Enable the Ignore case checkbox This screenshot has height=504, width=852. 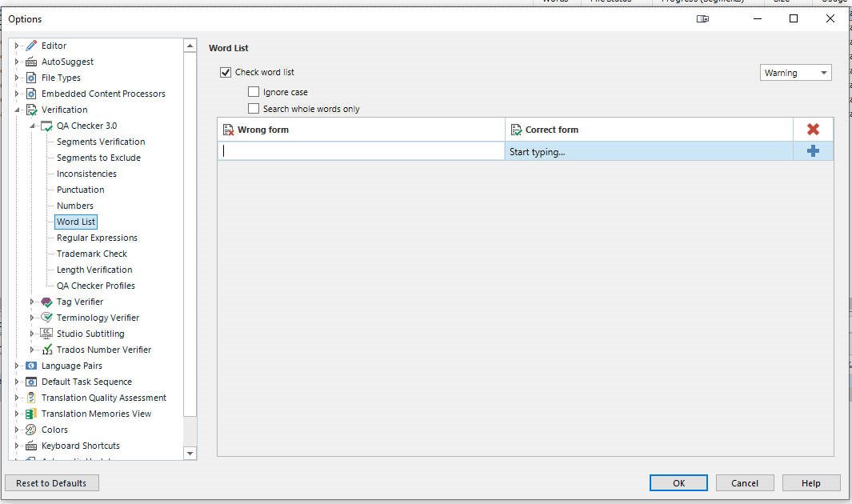coord(254,92)
